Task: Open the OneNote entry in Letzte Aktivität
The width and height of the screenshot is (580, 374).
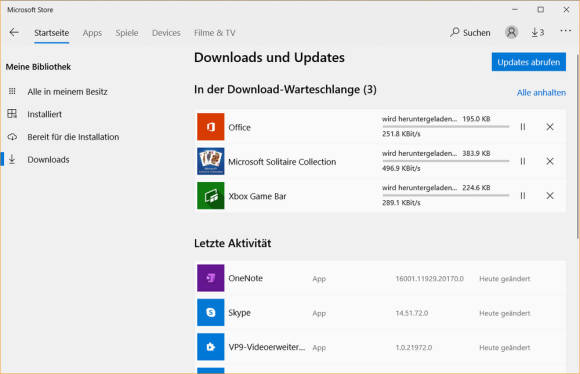Action: (x=380, y=278)
